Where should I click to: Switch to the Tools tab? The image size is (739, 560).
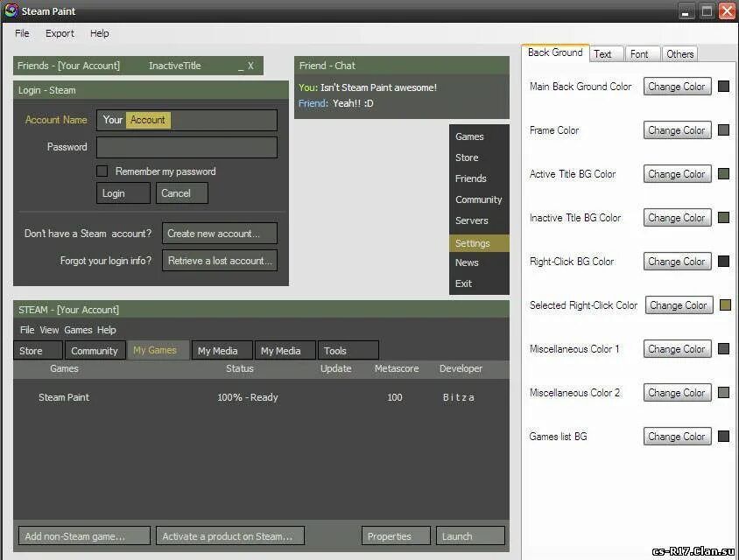click(348, 350)
